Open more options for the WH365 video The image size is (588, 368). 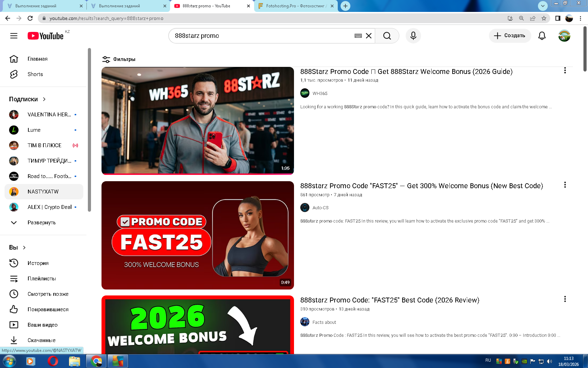[x=565, y=71]
